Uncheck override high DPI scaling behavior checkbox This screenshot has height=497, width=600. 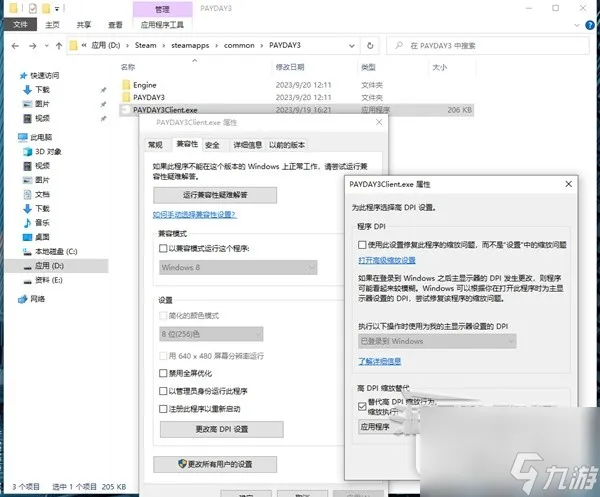pyautogui.click(x=362, y=406)
